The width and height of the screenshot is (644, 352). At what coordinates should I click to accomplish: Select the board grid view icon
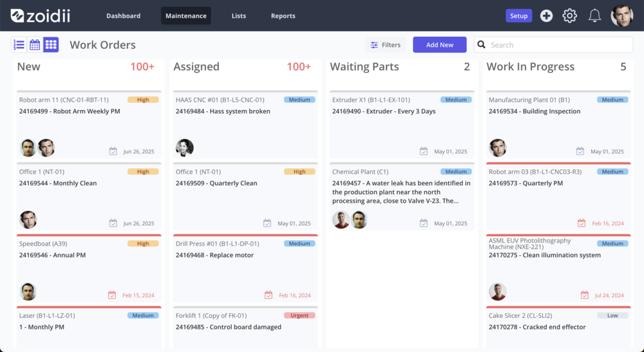[x=51, y=44]
